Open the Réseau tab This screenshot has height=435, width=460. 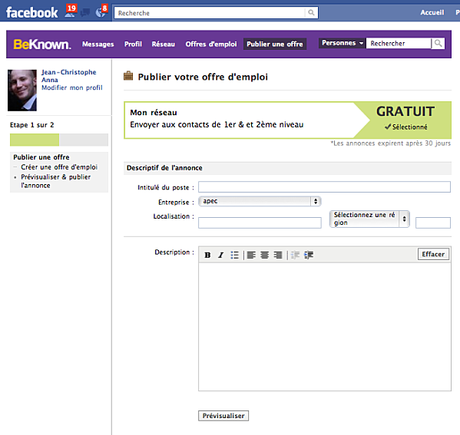coord(163,44)
